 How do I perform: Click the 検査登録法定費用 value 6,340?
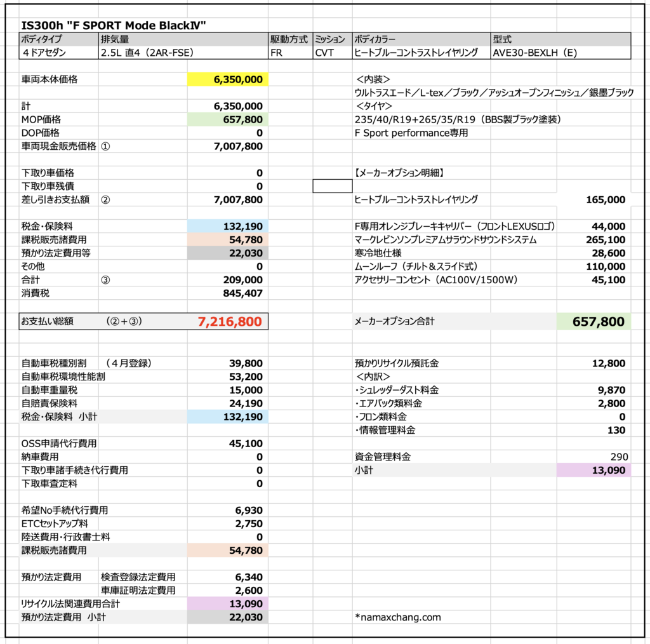249,577
